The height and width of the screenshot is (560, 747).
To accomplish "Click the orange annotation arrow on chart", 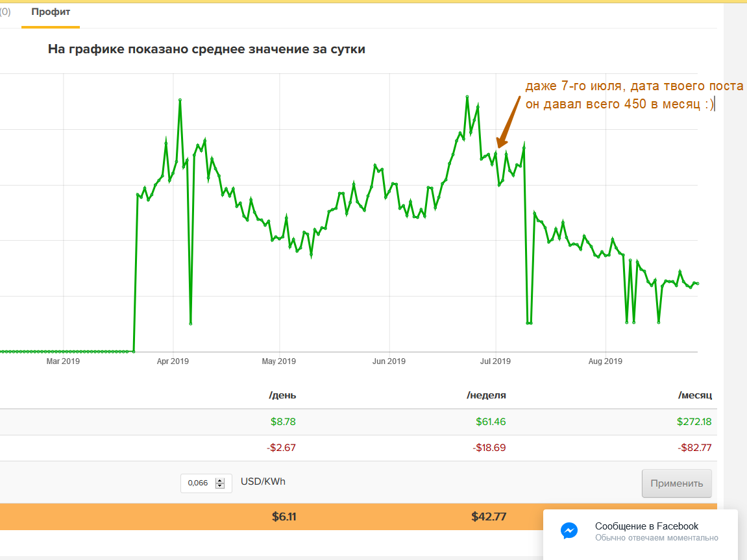I will coord(508,121).
